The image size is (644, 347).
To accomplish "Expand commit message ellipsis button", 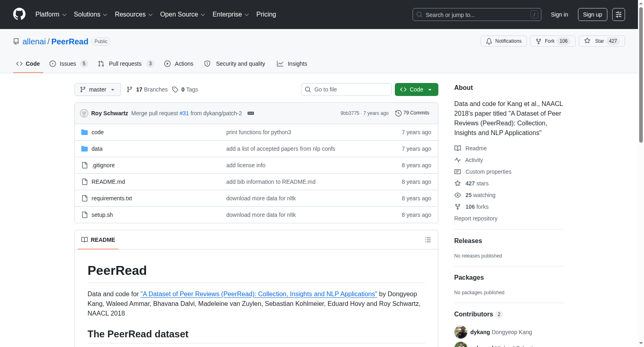I will pos(251,113).
